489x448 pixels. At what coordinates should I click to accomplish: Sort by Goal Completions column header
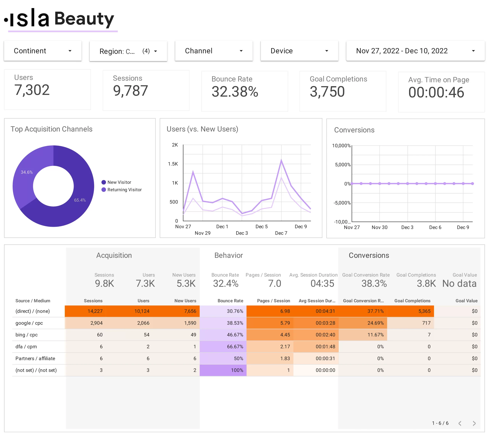[x=412, y=301]
